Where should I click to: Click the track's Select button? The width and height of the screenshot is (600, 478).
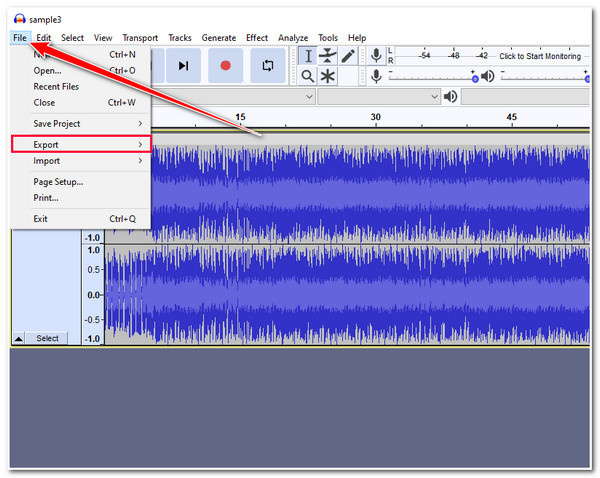coord(47,338)
